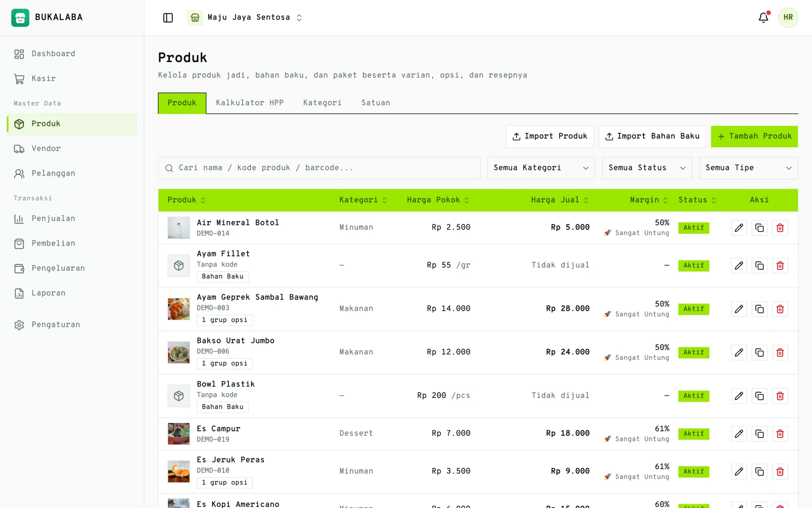This screenshot has width=812, height=508.
Task: Sort table by Harga Jual column
Action: (559, 200)
